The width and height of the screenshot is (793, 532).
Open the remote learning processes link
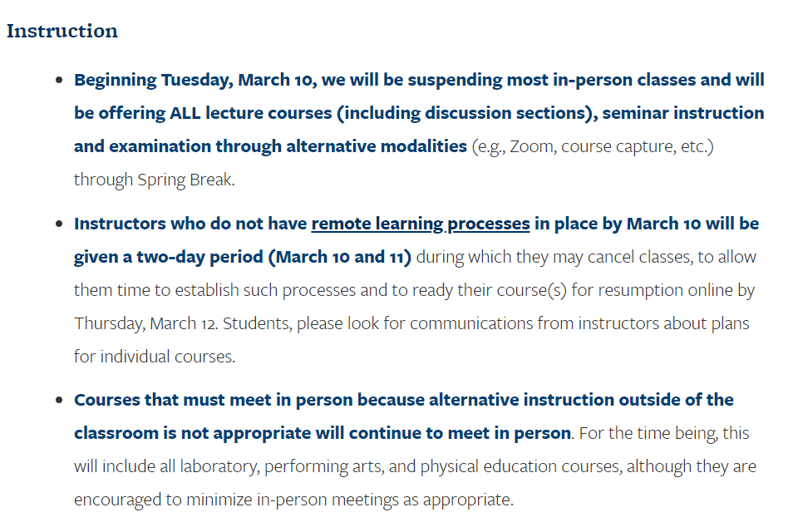coord(420,224)
